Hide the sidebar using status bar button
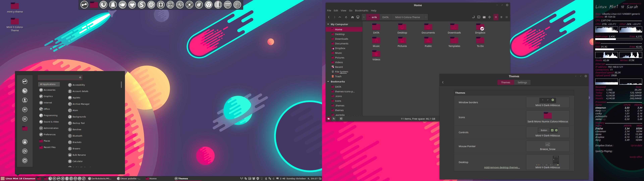Image resolution: width=644 pixels, height=181 pixels. [x=341, y=119]
